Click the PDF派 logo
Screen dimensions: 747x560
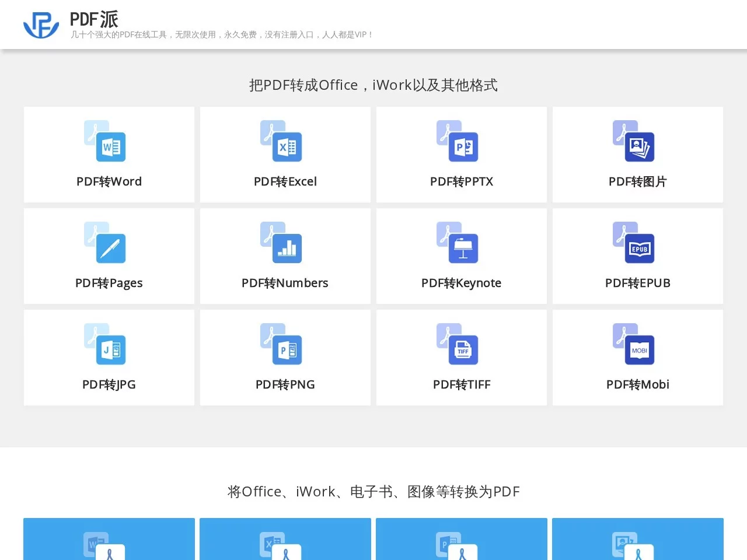coord(41,24)
